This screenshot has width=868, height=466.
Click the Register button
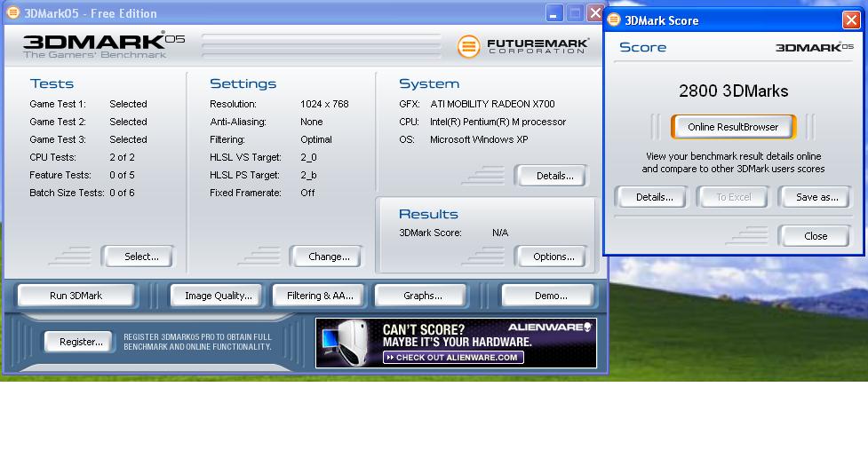[x=79, y=342]
